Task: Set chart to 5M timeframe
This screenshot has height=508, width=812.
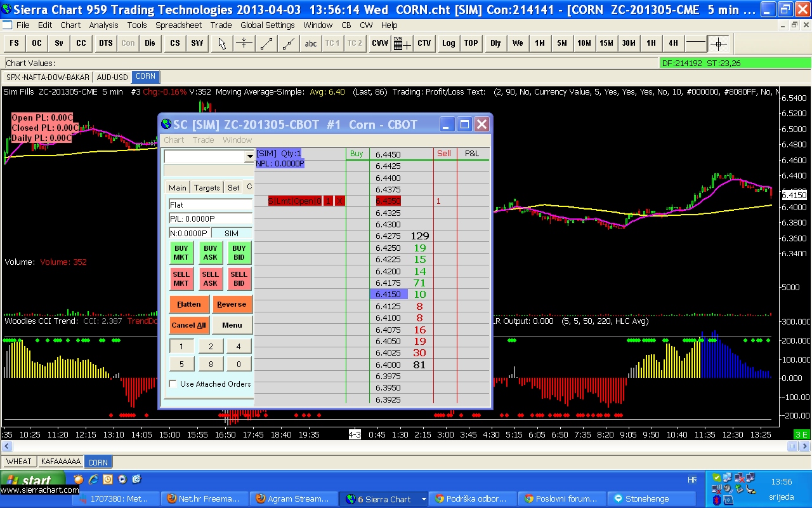Action: 562,43
